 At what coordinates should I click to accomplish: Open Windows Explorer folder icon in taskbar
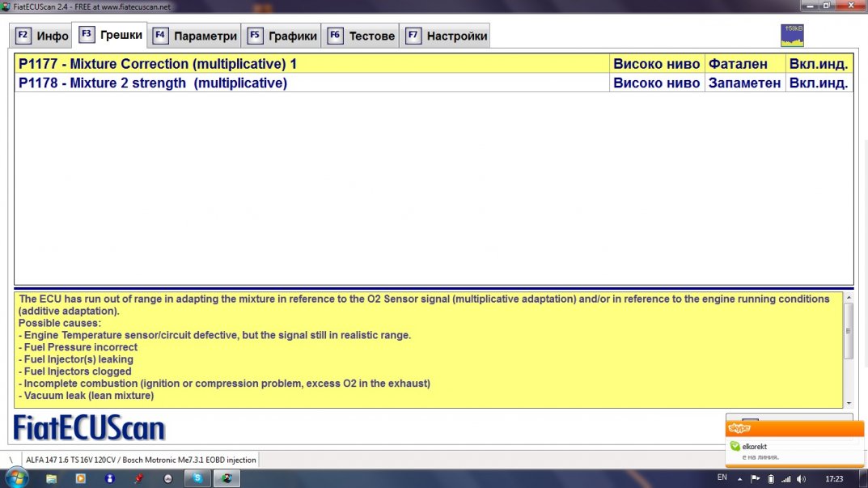tap(51, 478)
